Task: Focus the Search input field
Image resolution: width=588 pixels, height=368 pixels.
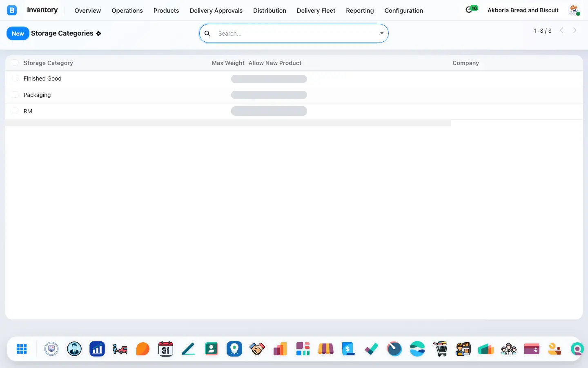Action: [296, 34]
